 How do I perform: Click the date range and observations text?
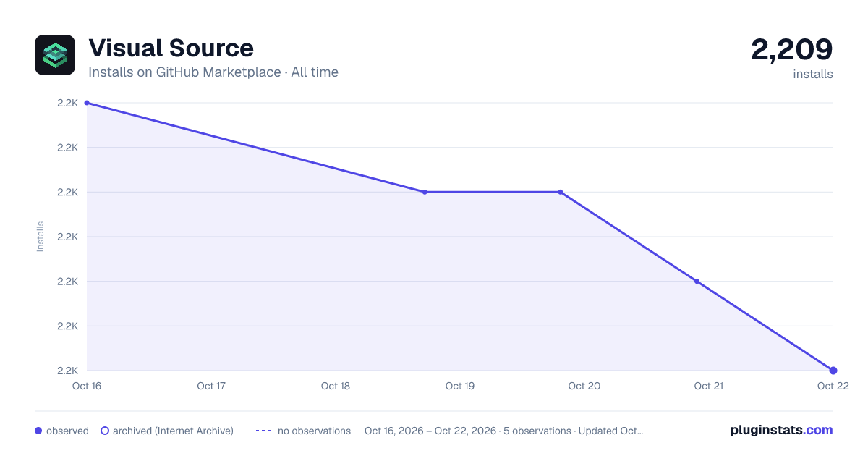point(503,431)
